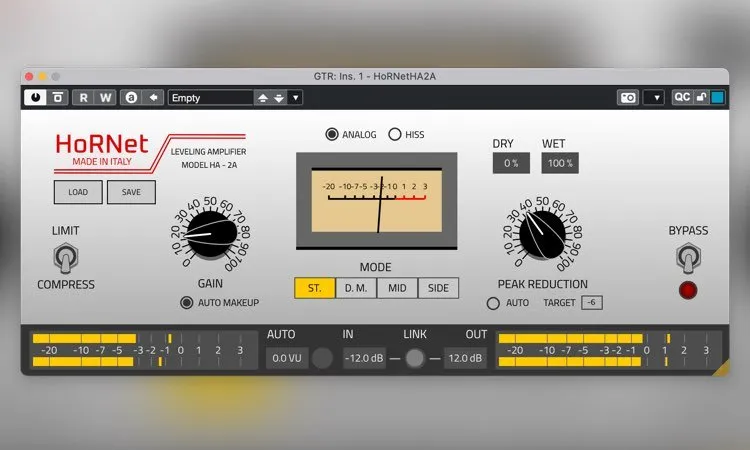The height and width of the screenshot is (450, 750).
Task: Click the PEAK REDUCTION knob
Action: click(542, 235)
